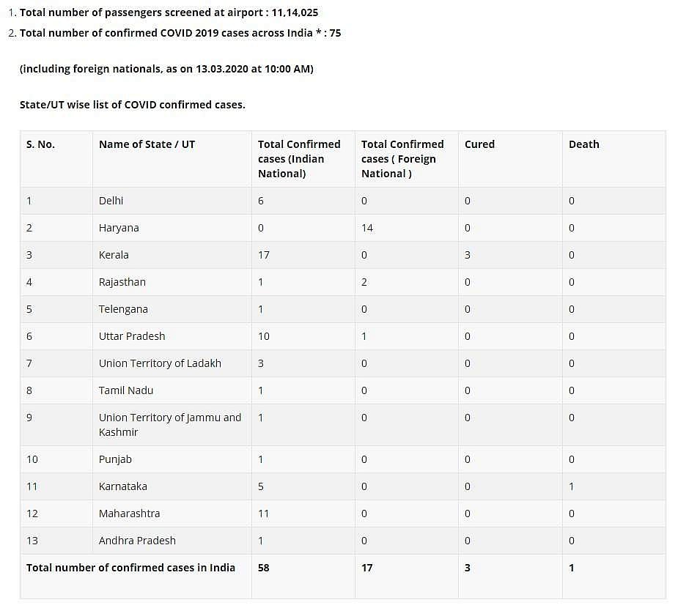Select the Haryana row label

119,228
